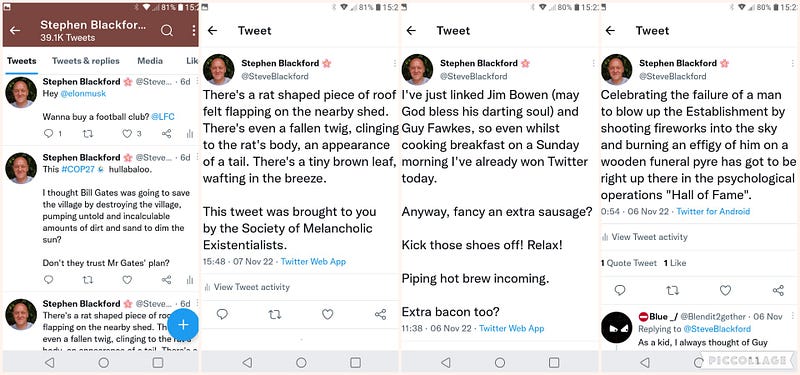The image size is (800, 375).
Task: Tap Stephen Blackford avatar on Jim Bowen tweet
Action: (417, 69)
